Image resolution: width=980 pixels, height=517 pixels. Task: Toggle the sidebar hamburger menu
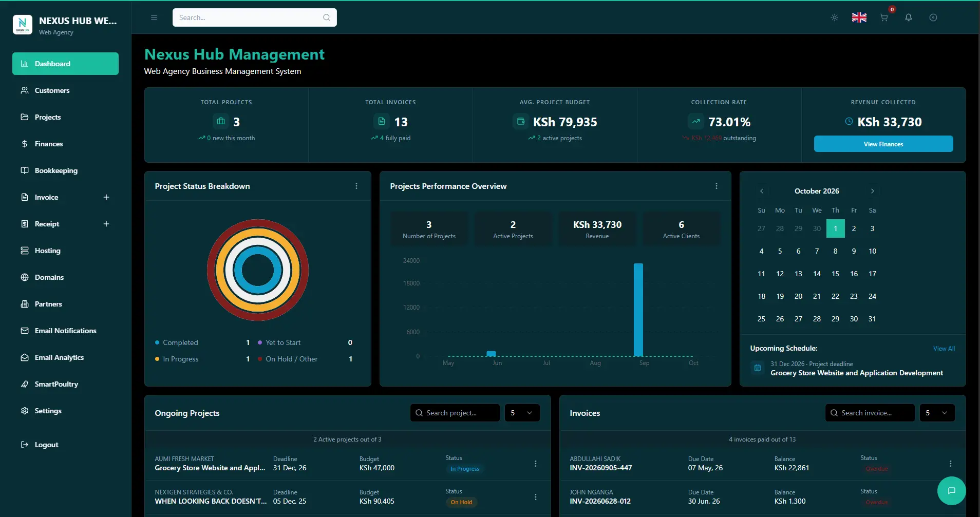(154, 17)
